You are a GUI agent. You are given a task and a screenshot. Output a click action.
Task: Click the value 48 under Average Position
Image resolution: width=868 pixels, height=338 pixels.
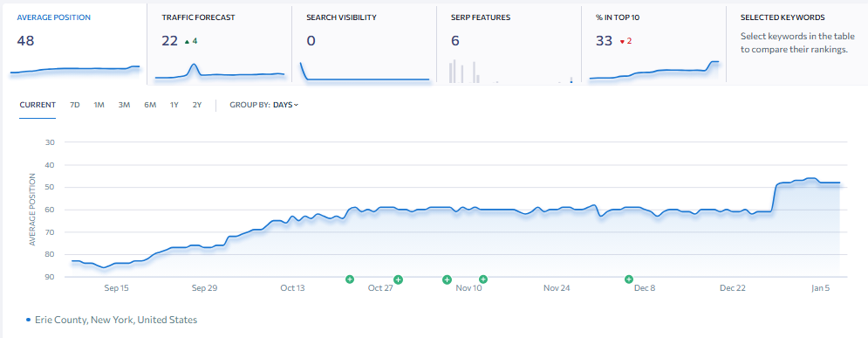pyautogui.click(x=25, y=40)
